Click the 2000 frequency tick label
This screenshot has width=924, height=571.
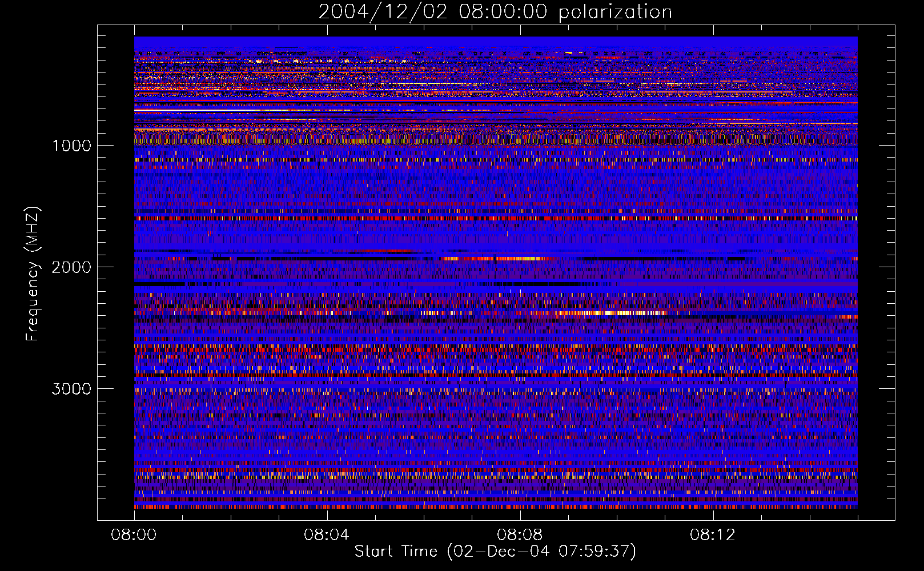(71, 267)
